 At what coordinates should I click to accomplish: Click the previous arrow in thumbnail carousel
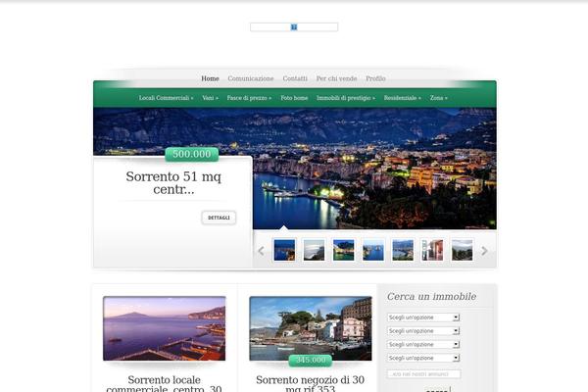[261, 251]
